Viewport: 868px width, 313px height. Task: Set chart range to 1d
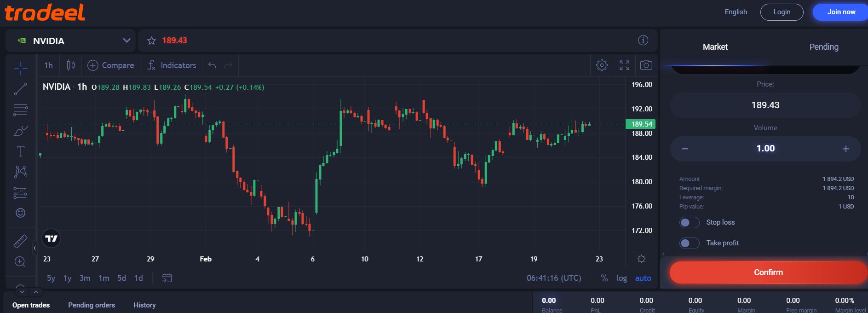click(x=138, y=278)
